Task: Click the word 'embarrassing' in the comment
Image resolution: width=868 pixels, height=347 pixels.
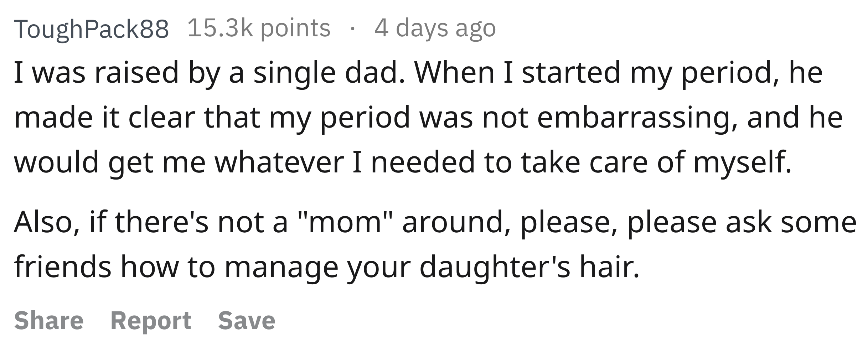Action: [638, 118]
